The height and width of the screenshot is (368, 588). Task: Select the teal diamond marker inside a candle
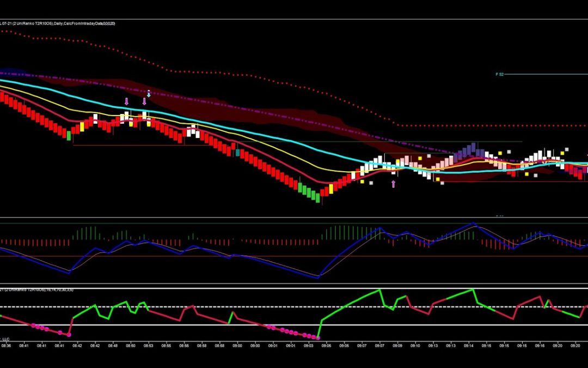coord(237,153)
